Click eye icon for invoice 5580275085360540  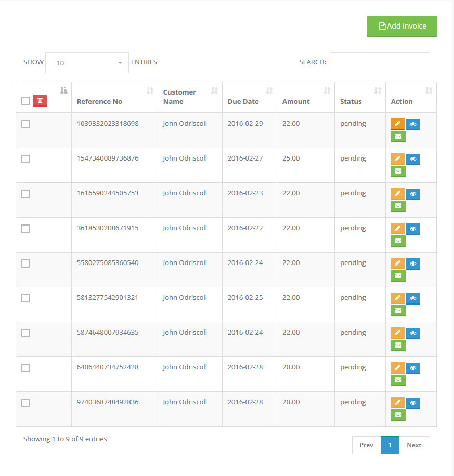tap(413, 263)
